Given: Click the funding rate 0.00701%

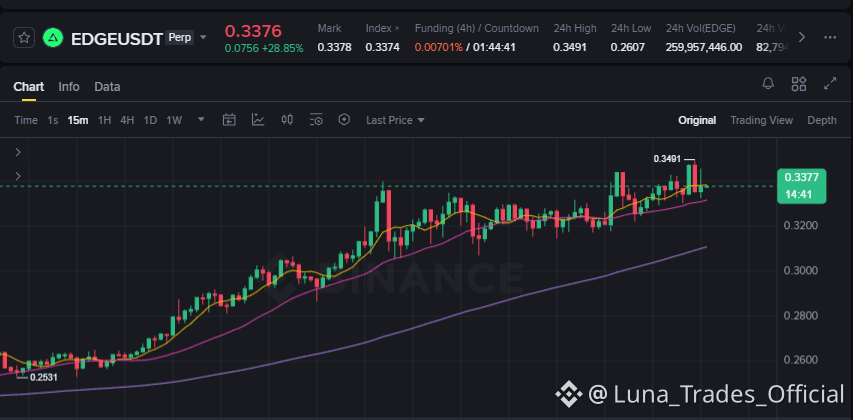Looking at the screenshot, I should (438, 47).
